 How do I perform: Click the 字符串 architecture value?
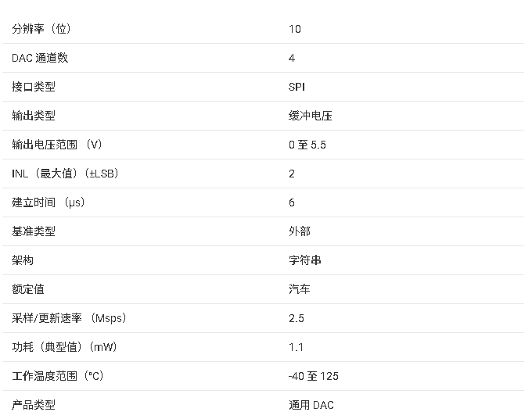(x=305, y=260)
